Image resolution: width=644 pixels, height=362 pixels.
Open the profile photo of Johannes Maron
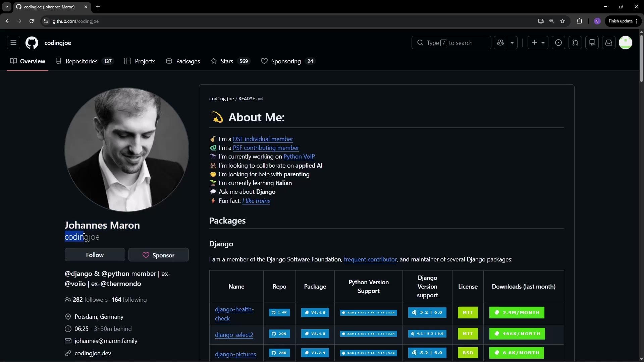click(x=127, y=150)
